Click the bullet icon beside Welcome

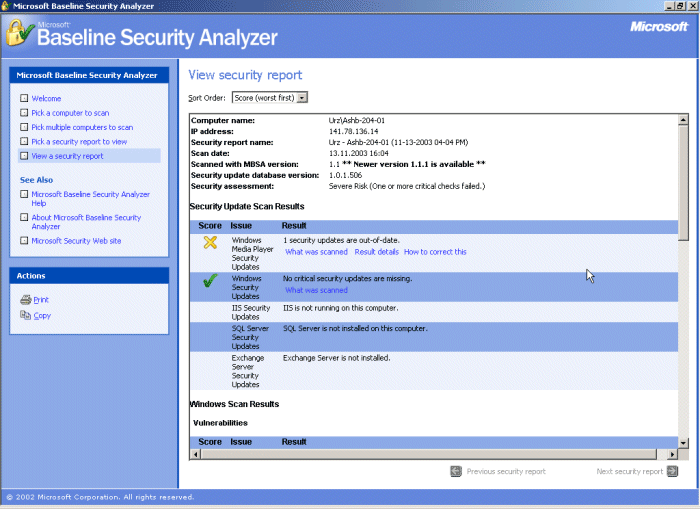24,98
